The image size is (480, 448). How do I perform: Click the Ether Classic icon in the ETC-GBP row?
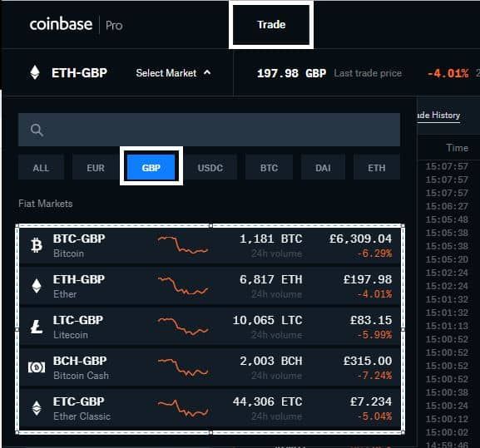point(37,408)
